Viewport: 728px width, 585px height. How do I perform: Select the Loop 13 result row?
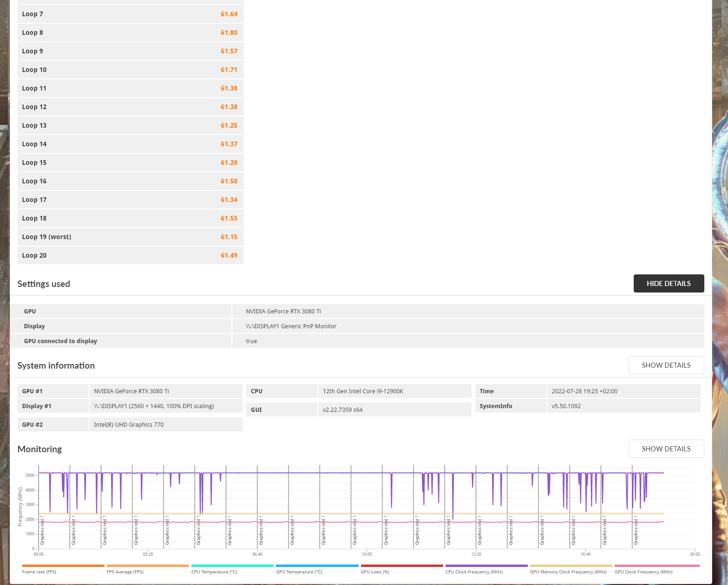pyautogui.click(x=131, y=125)
